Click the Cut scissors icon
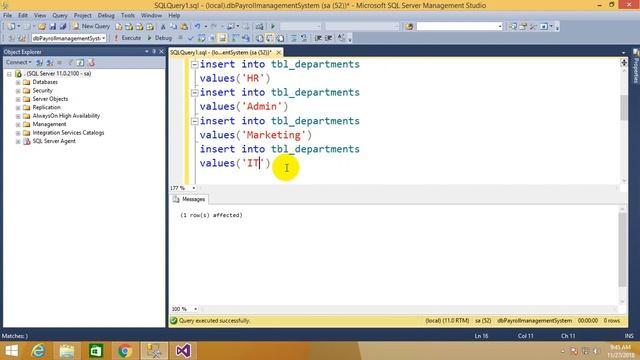This screenshot has width=640, height=360. click(x=163, y=27)
